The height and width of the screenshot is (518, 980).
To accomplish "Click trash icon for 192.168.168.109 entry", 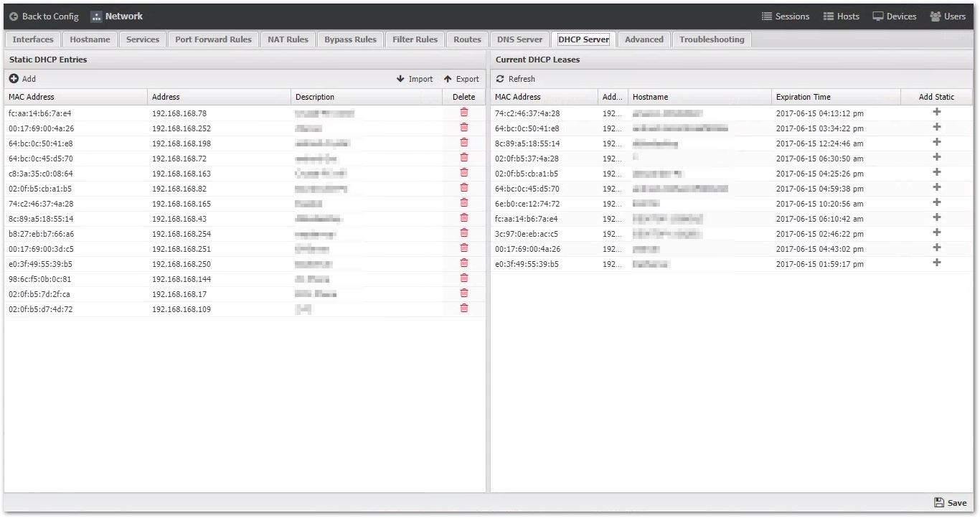I will point(463,309).
